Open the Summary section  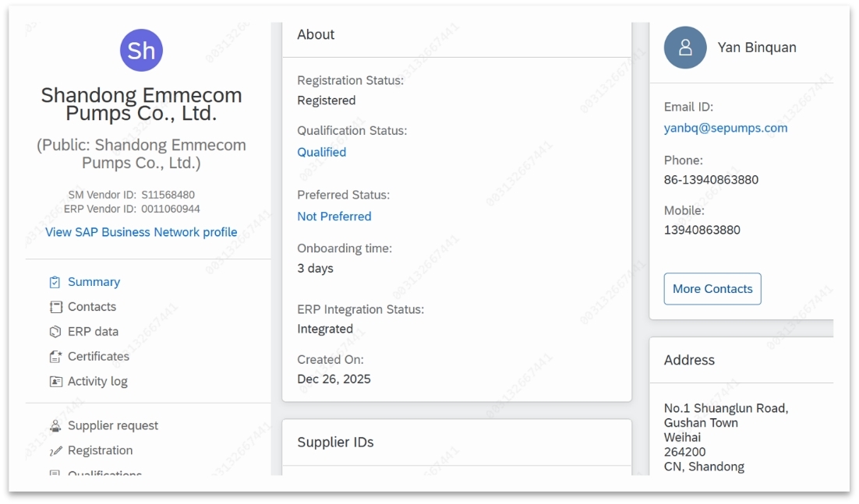pos(94,282)
